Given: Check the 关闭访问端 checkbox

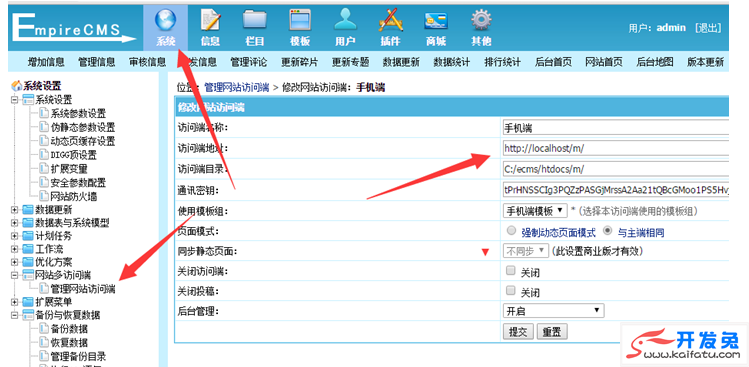Looking at the screenshot, I should 511,271.
